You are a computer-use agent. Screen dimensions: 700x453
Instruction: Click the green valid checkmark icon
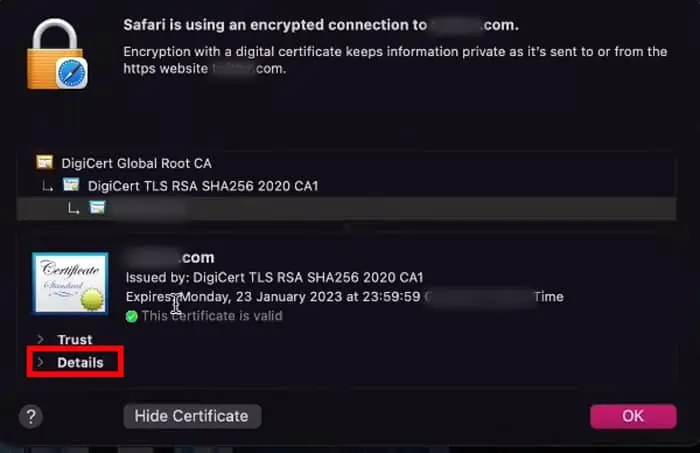coord(131,316)
